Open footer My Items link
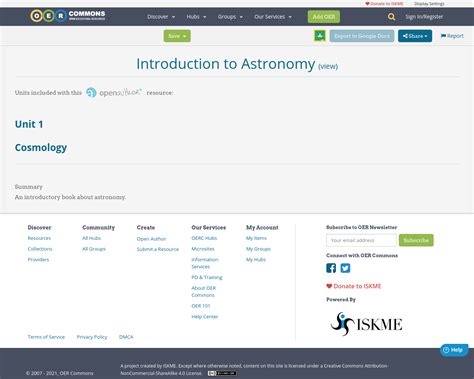474x379 pixels. (256, 238)
